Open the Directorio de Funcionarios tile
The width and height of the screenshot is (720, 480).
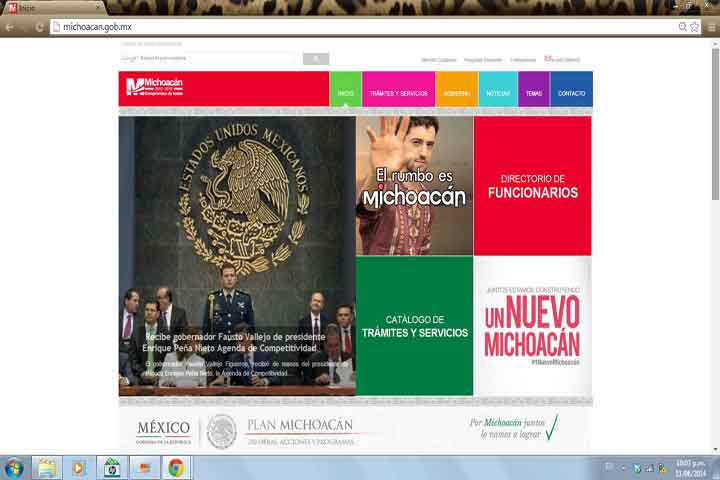tap(532, 186)
